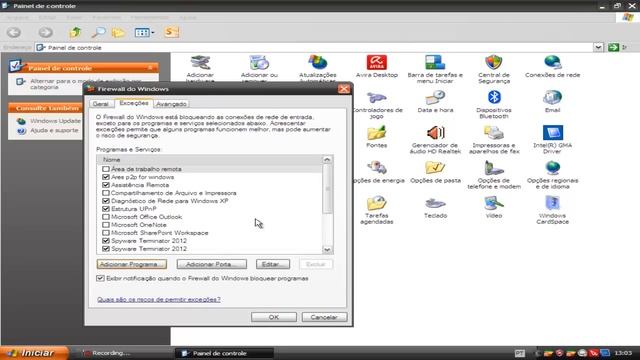Open Tarefas agendadas icon
The height and width of the screenshot is (360, 640).
point(376,210)
